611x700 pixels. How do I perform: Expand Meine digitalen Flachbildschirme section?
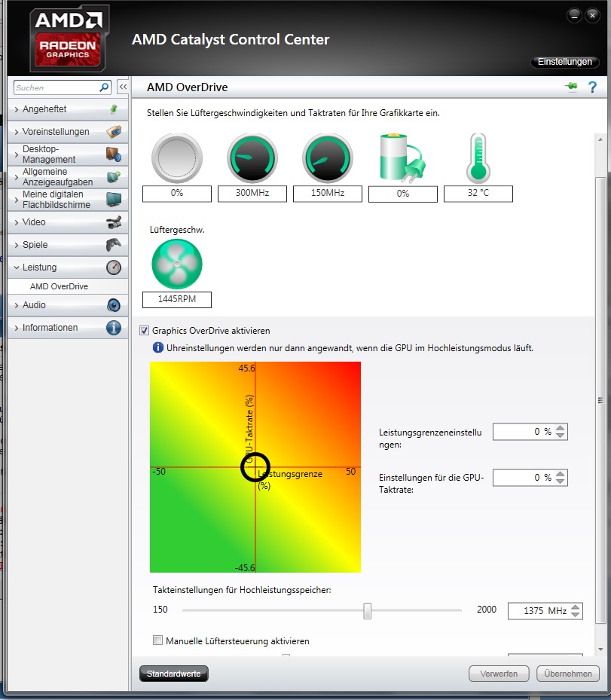click(x=17, y=200)
